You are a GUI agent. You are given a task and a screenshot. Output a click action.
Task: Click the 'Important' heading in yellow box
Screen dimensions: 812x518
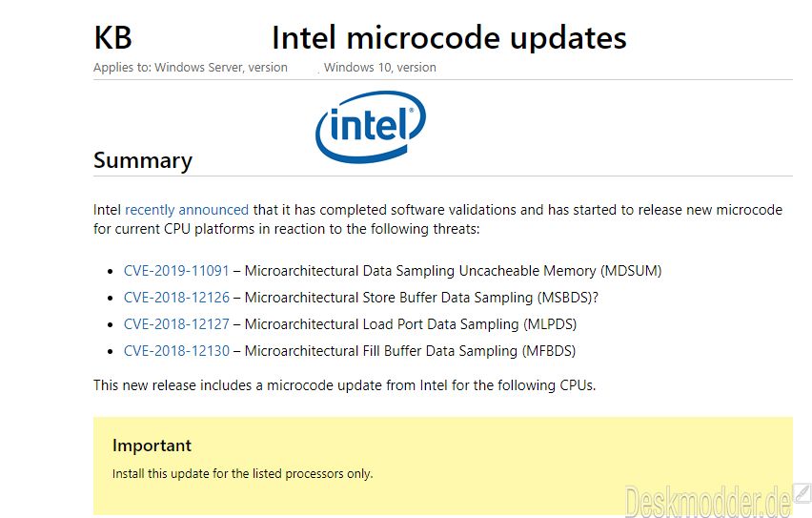152,445
